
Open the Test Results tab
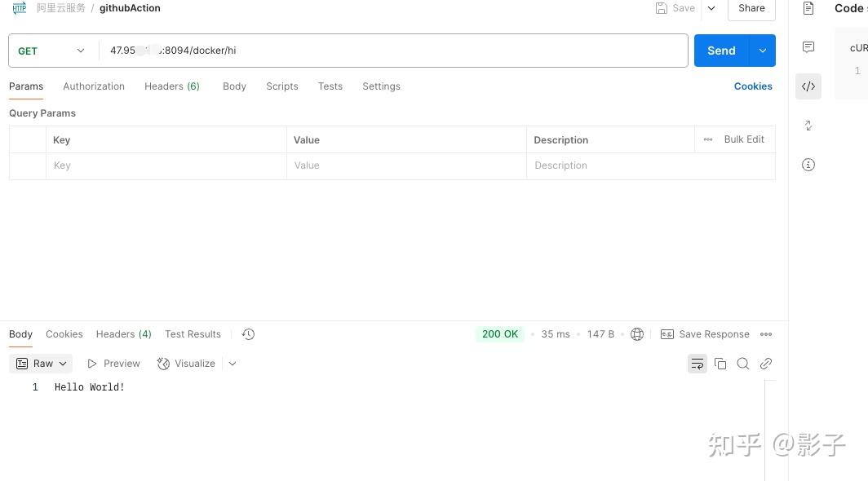(193, 334)
